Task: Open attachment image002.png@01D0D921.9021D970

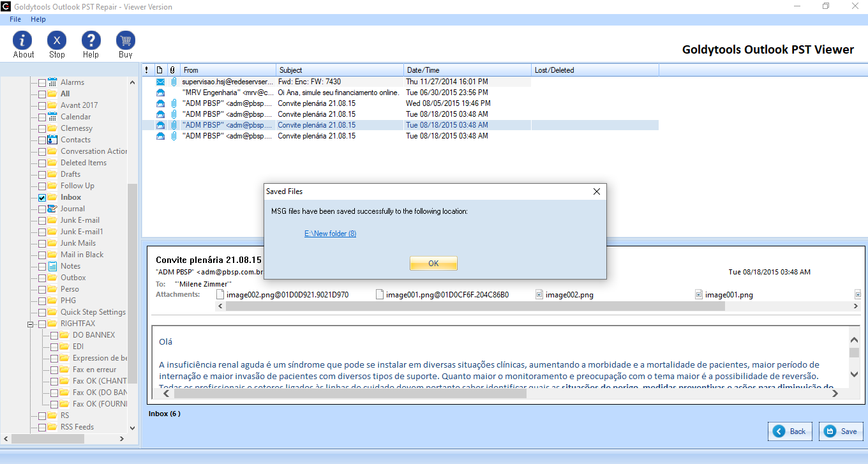Action: (x=283, y=295)
